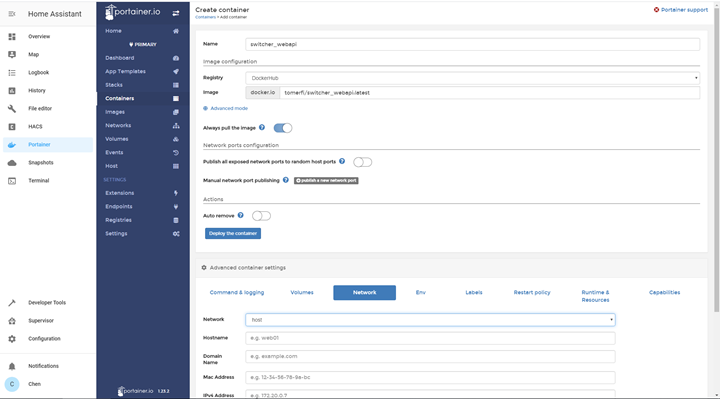Click the Hostname input field

(x=430, y=338)
